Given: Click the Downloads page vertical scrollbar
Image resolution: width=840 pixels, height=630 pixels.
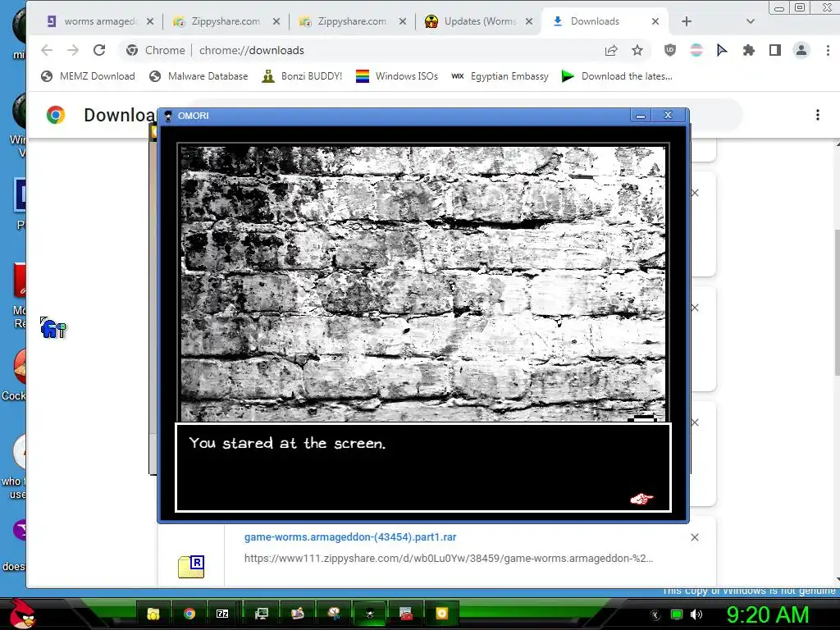Looking at the screenshot, I should [x=837, y=302].
